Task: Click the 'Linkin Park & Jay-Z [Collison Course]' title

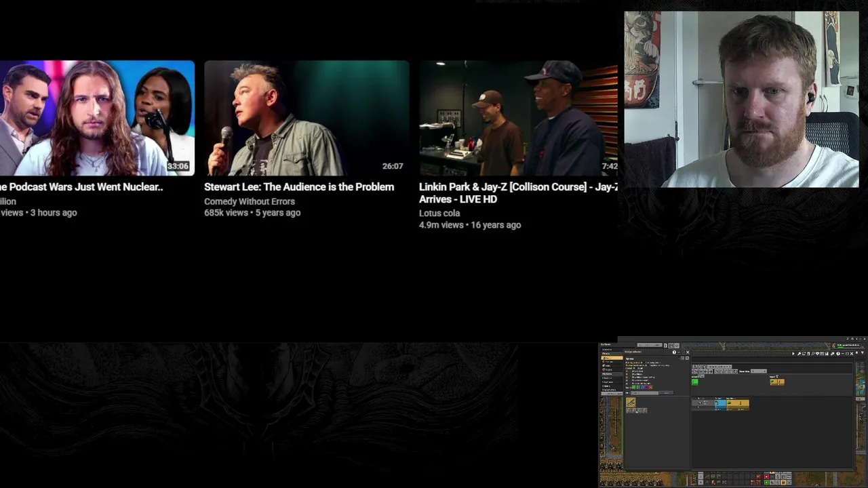Action: [518, 193]
